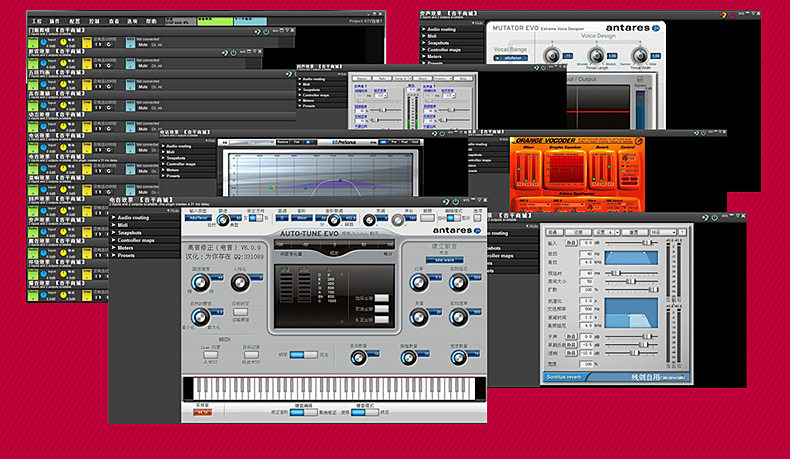Open the 帮助 menu in the host menu bar

click(151, 21)
